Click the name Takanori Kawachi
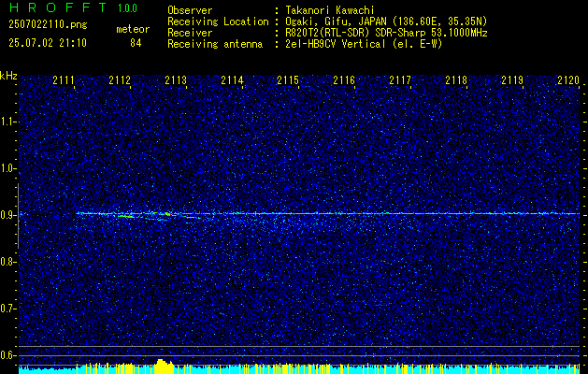The width and height of the screenshot is (588, 374). (x=330, y=10)
